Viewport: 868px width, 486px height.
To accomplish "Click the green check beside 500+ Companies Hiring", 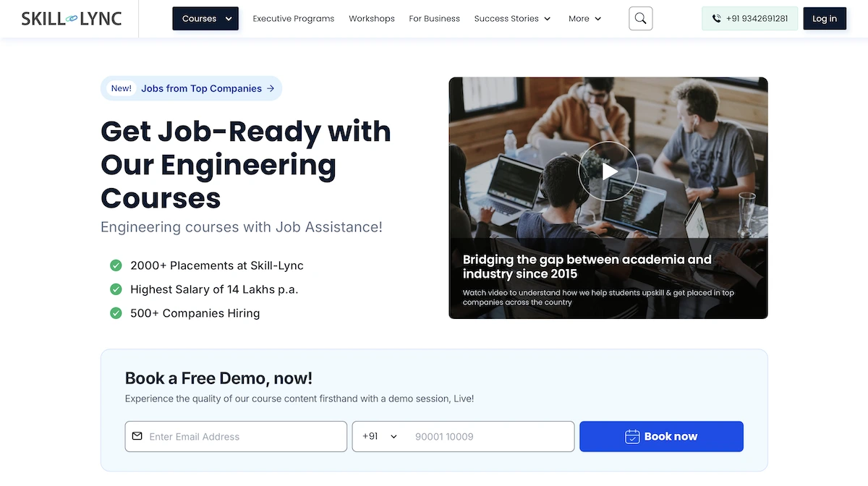I will pyautogui.click(x=116, y=313).
